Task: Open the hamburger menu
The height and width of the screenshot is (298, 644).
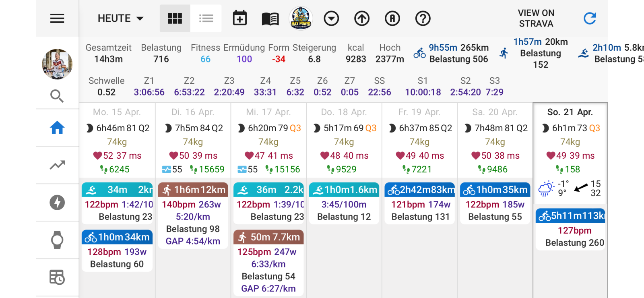Action: 57,19
